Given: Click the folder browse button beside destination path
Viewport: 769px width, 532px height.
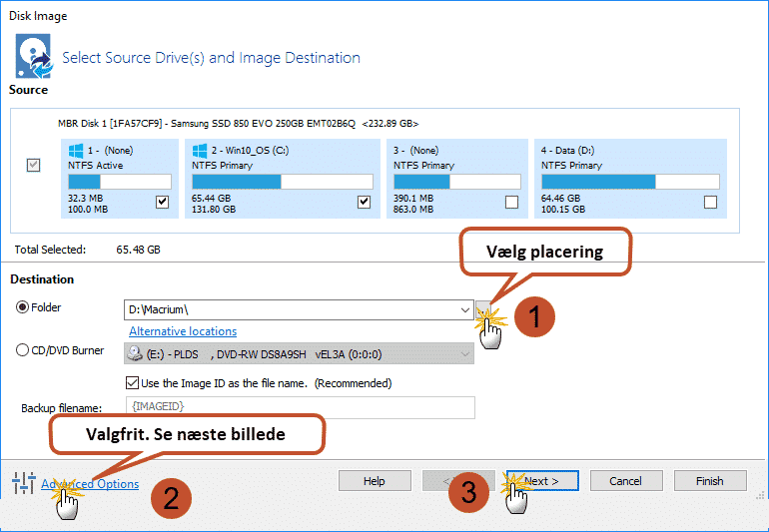Looking at the screenshot, I should click(484, 310).
